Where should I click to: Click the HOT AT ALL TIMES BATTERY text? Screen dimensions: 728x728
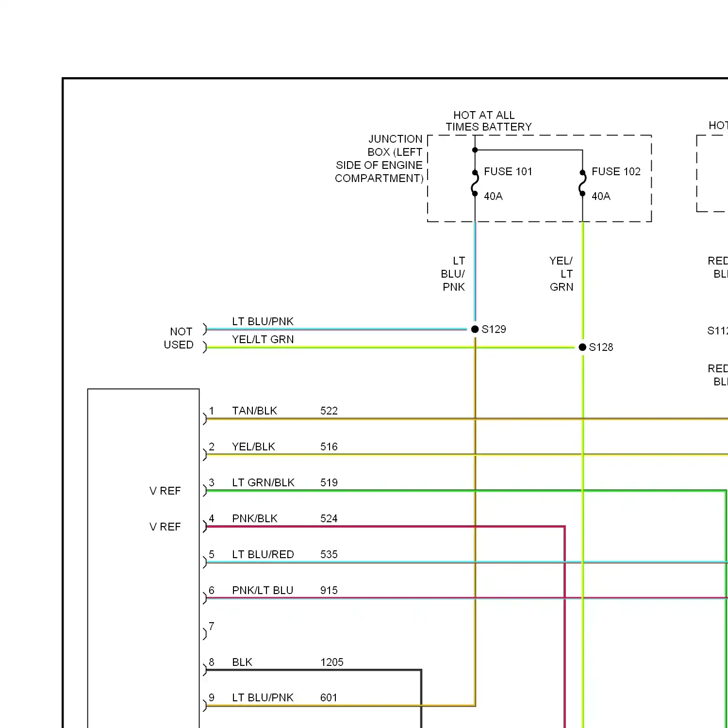[489, 121]
